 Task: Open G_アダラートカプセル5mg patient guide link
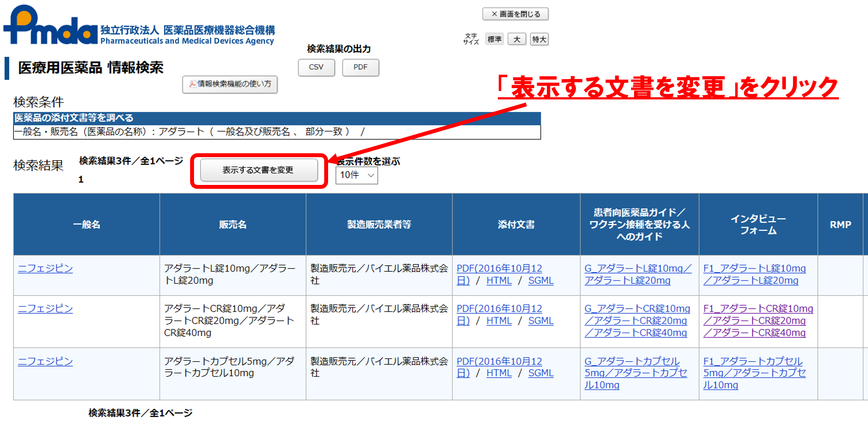[636, 373]
